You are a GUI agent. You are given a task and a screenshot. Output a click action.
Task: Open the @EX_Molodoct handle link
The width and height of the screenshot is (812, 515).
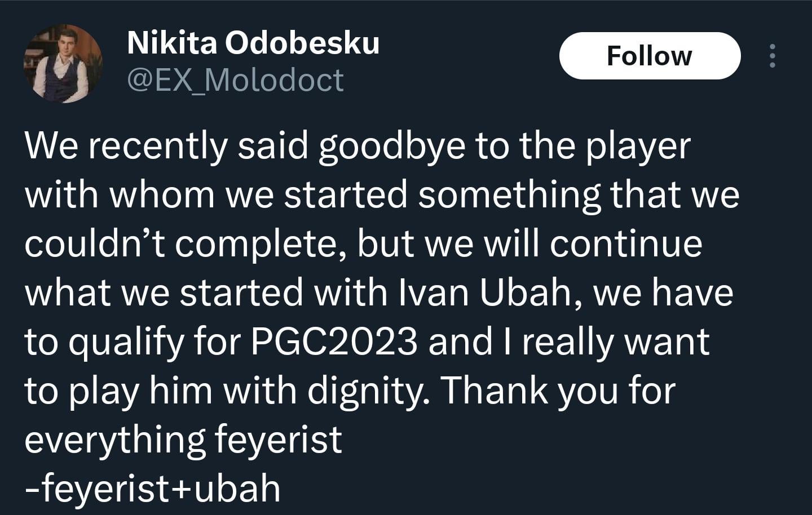coord(235,80)
